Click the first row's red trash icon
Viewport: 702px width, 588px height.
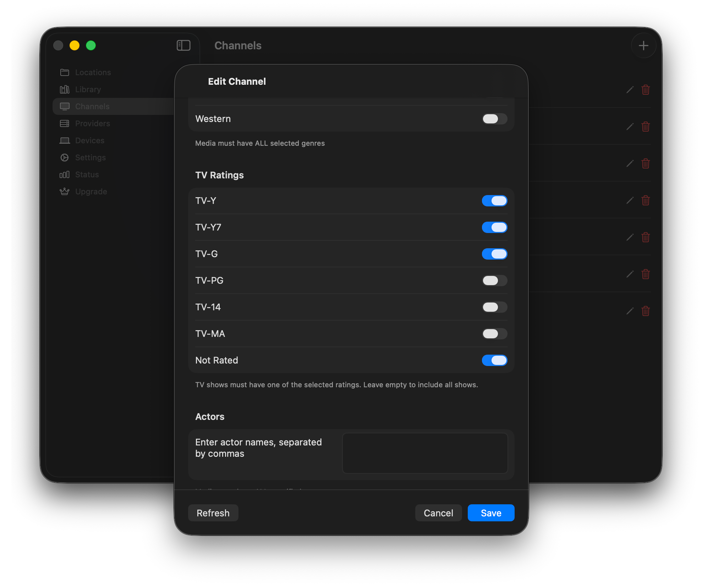pyautogui.click(x=646, y=90)
